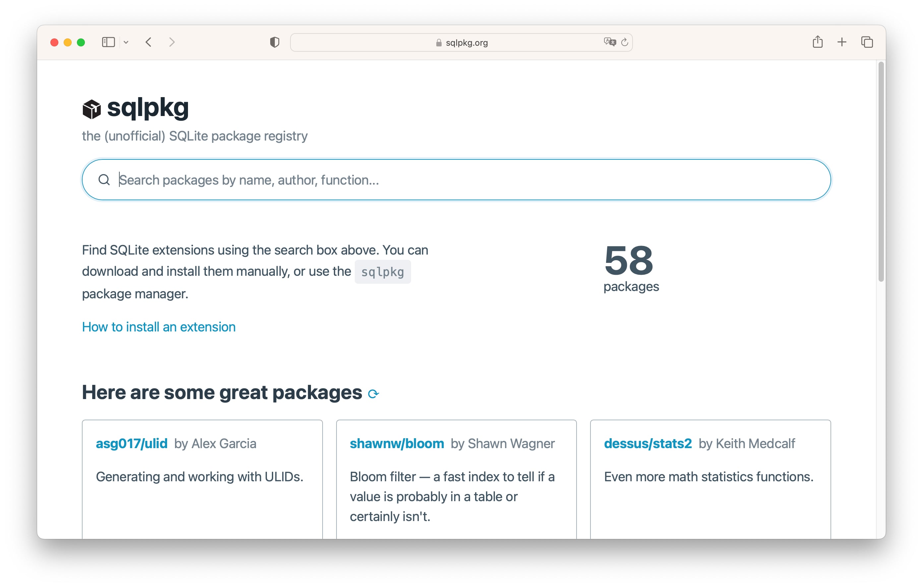Open the privacy report shield icon
The width and height of the screenshot is (923, 588).
click(x=275, y=42)
